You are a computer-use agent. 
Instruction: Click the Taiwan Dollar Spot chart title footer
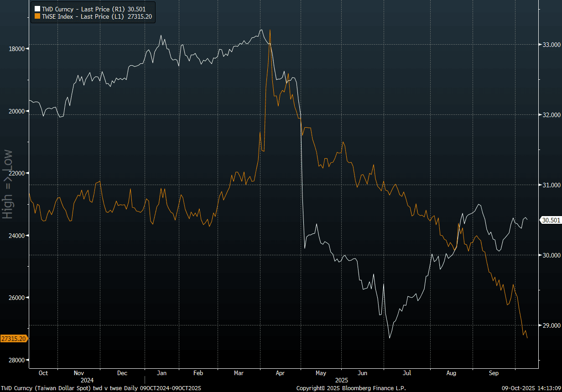tap(100, 388)
